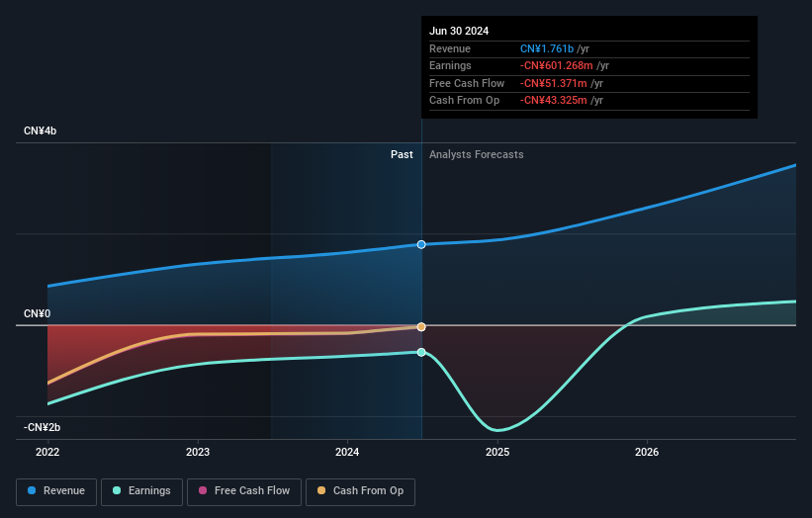Click the 2025 x-axis label
Viewport: 812px width, 518px height.
coord(497,453)
